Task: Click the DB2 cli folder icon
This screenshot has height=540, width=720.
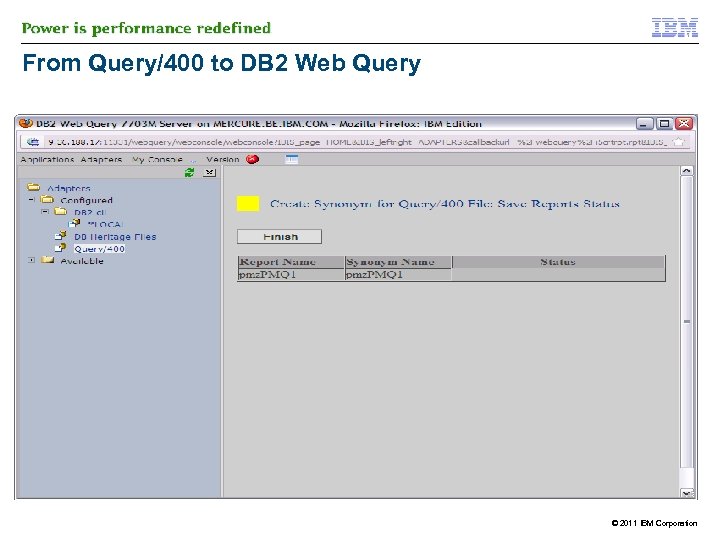Action: click(x=61, y=211)
